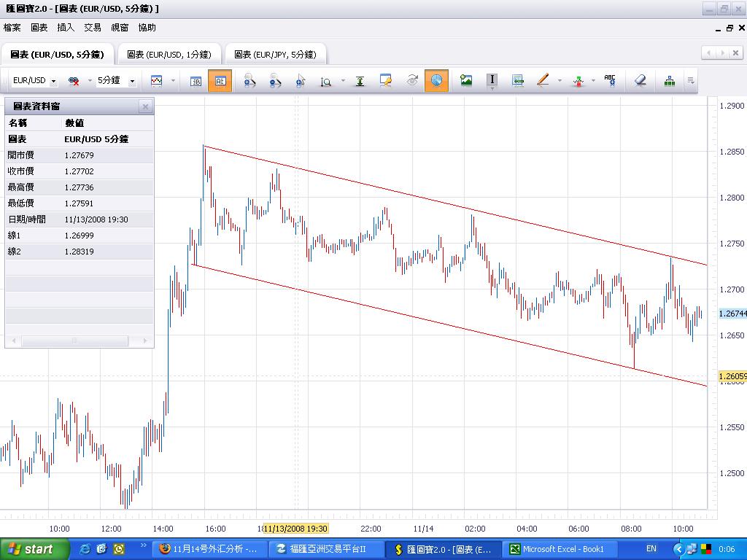The width and height of the screenshot is (747, 560).
Task: Click the green hierarchy tree icon
Action: point(670,81)
